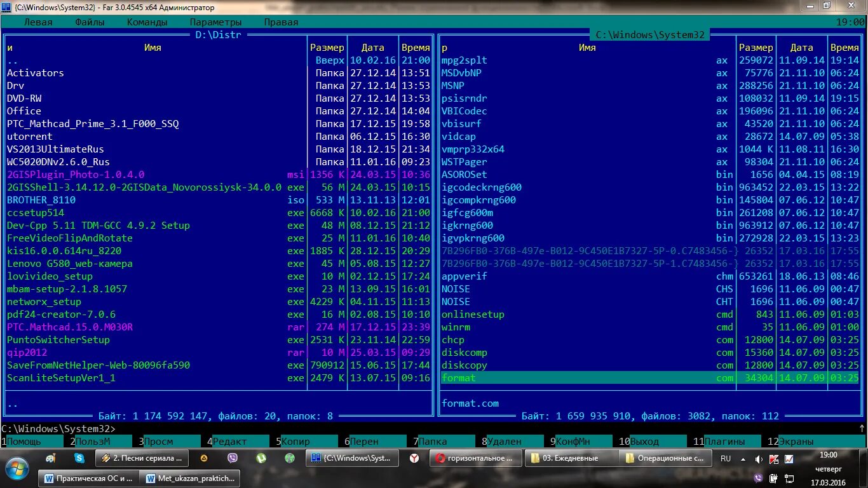Select ASOROSet bin file
The height and width of the screenshot is (488, 868).
pyautogui.click(x=651, y=175)
